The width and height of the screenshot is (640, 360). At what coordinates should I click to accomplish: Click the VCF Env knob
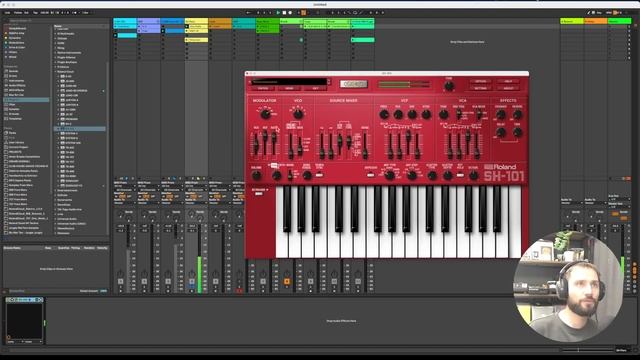(412, 115)
